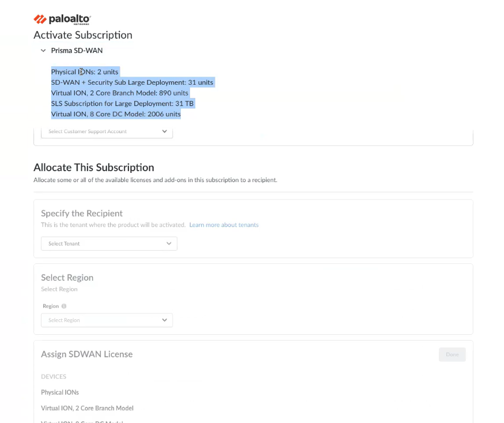This screenshot has height=423, width=504.
Task: Click the Customer Support Account dropdown arrow
Action: click(165, 131)
